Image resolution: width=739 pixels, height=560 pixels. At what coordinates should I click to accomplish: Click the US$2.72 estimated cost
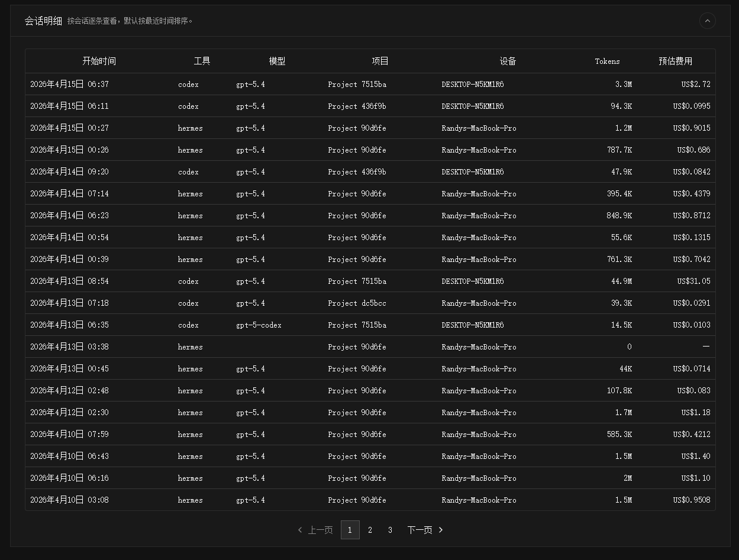point(696,84)
